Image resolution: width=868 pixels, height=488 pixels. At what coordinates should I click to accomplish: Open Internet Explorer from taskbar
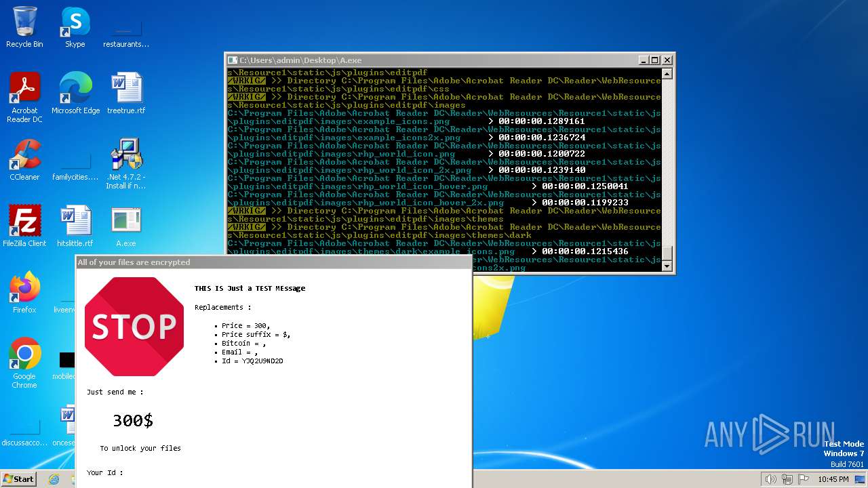click(54, 479)
